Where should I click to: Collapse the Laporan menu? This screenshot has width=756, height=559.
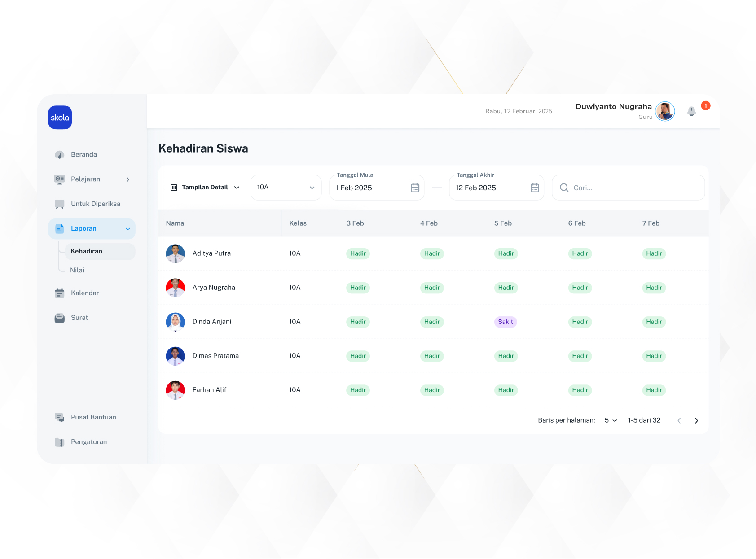pos(128,229)
